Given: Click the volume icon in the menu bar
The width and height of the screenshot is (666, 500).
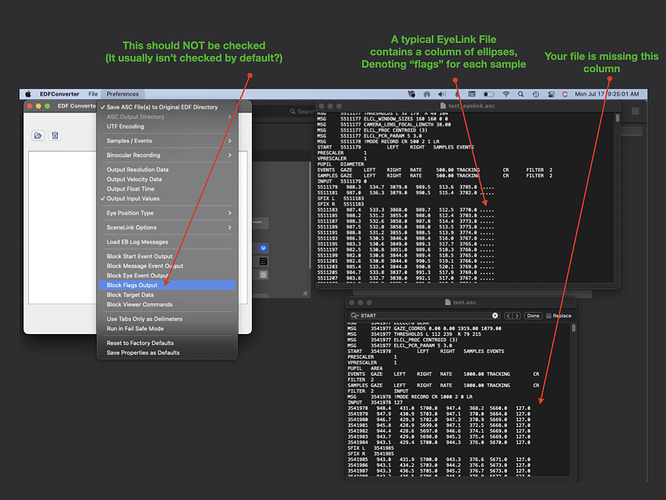Looking at the screenshot, I should pyautogui.click(x=442, y=94).
